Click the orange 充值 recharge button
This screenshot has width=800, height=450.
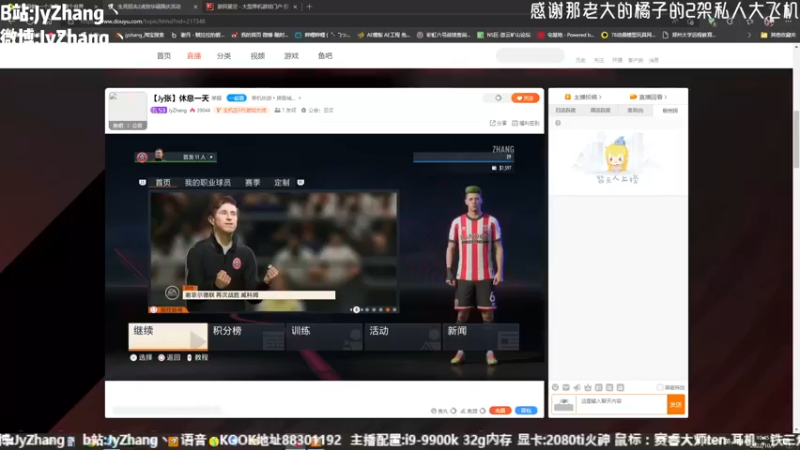(500, 411)
